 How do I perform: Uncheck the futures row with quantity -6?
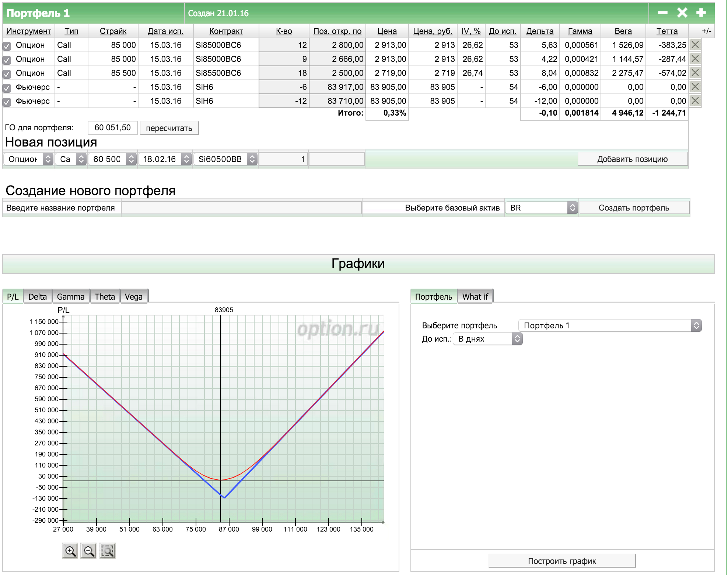(x=7, y=88)
